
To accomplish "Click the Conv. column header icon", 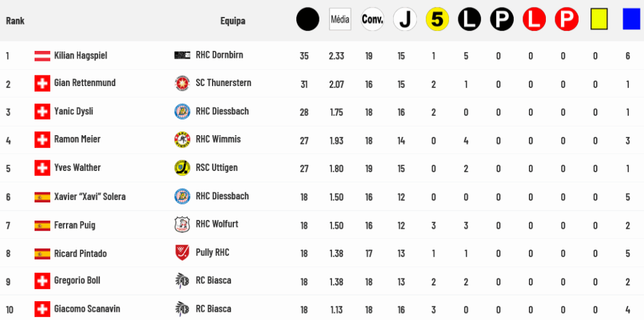I will (372, 19).
